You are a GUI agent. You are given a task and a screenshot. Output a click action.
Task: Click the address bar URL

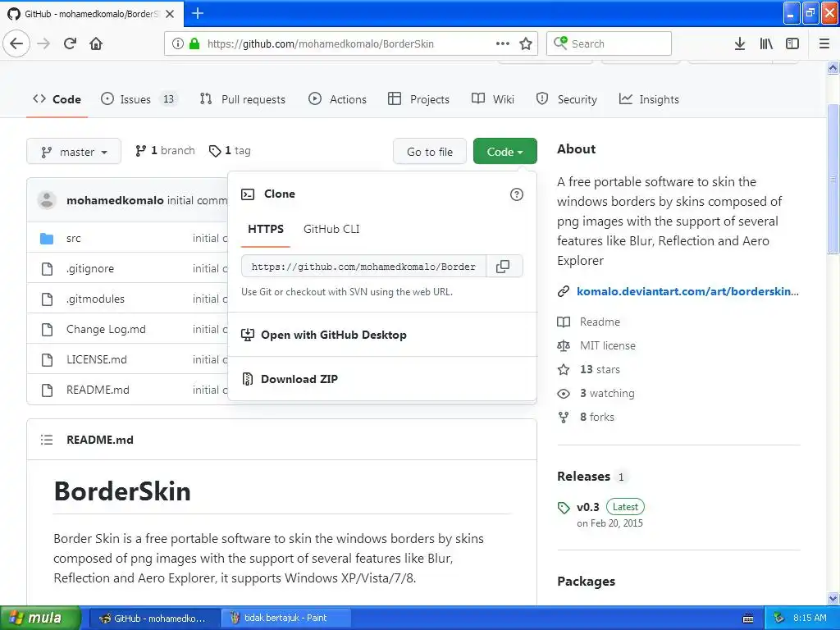tap(321, 44)
